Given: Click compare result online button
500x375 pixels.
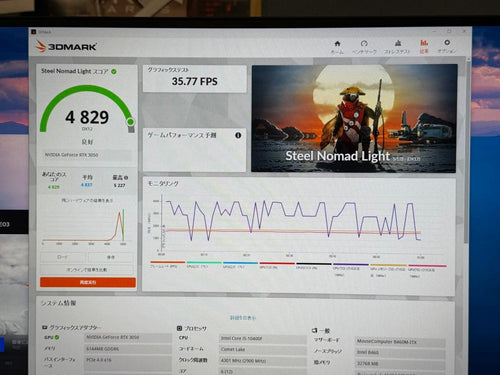Looking at the screenshot, I should (x=87, y=269).
